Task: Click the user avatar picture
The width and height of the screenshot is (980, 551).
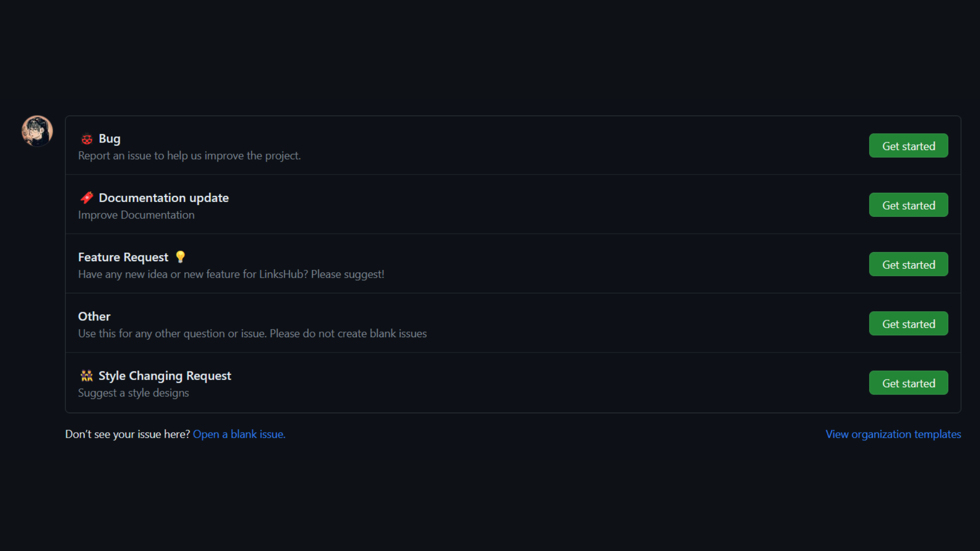Action: click(x=37, y=131)
